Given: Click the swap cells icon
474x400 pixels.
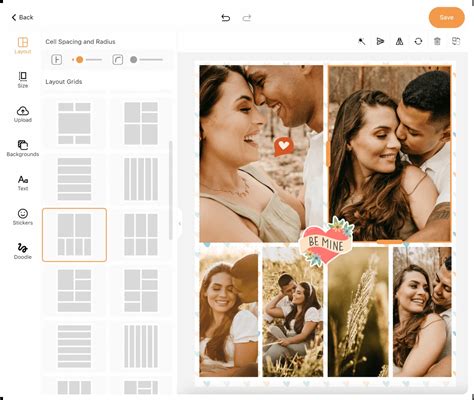Looking at the screenshot, I should pos(456,42).
